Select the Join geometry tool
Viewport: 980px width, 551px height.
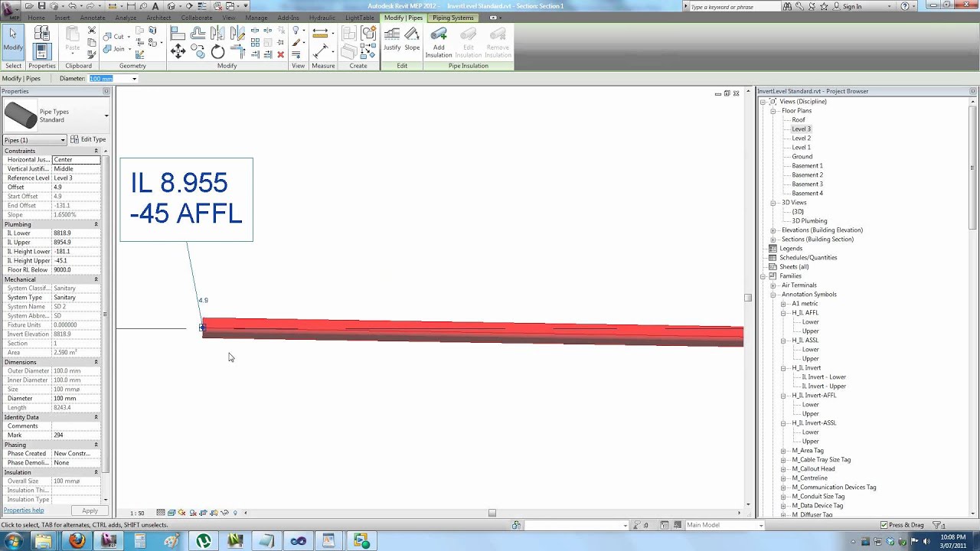click(x=115, y=48)
